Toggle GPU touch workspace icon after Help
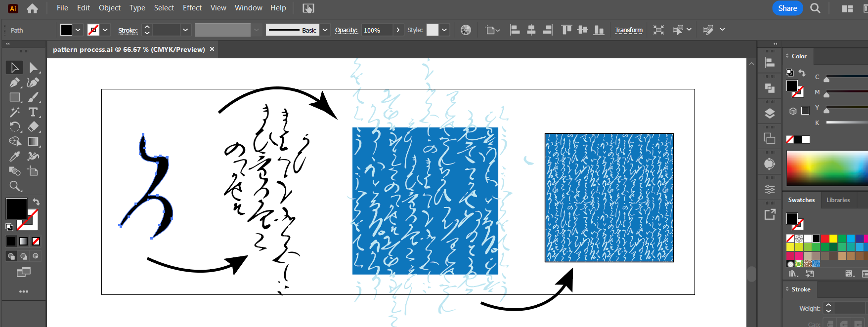The height and width of the screenshot is (327, 868). pos(308,8)
